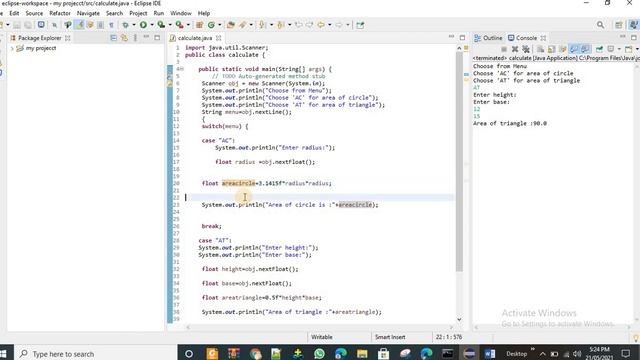Toggle console Scroll Lock icon

551,49
